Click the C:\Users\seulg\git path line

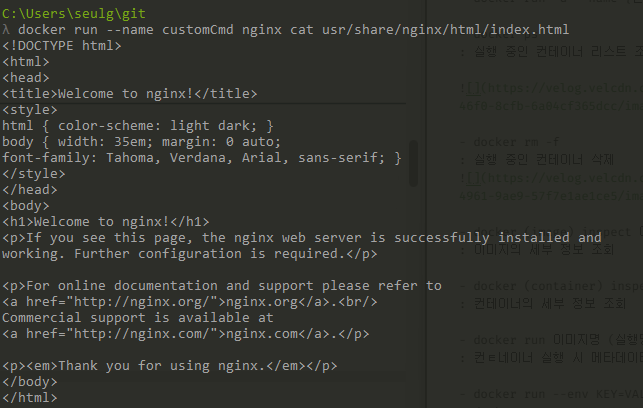pyautogui.click(x=74, y=14)
